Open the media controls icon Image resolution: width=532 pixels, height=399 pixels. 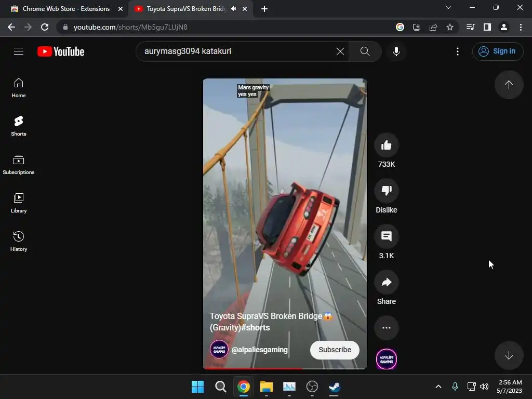(470, 27)
